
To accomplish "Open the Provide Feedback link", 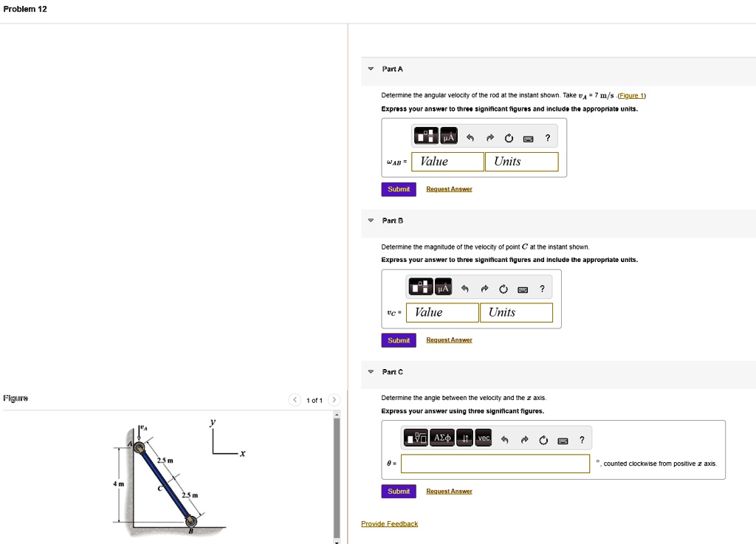I will pyautogui.click(x=389, y=524).
